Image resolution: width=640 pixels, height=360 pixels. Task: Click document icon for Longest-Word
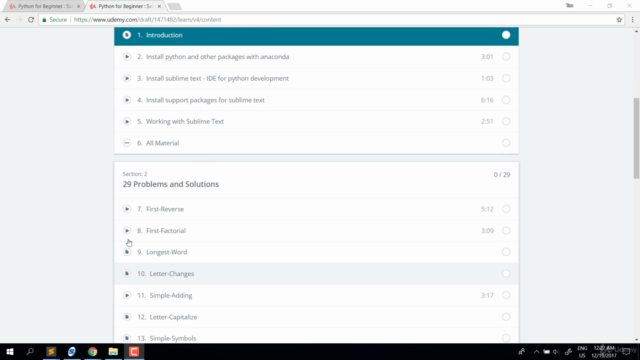click(127, 252)
